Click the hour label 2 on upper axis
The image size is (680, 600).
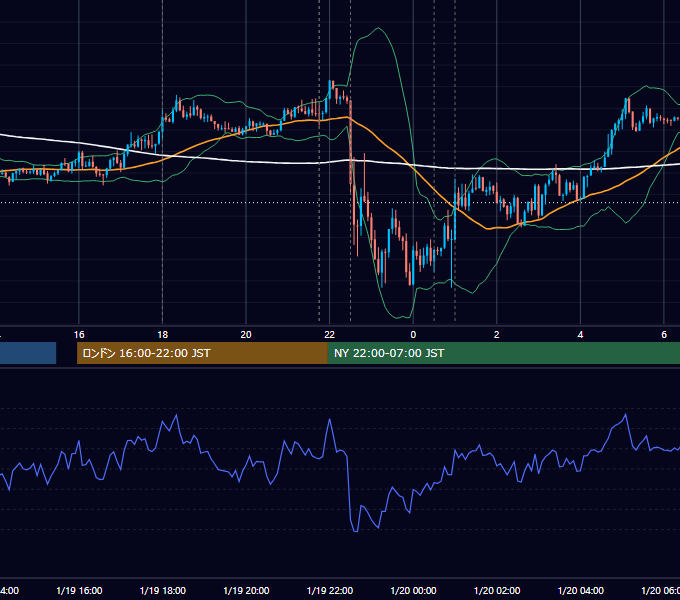497,335
